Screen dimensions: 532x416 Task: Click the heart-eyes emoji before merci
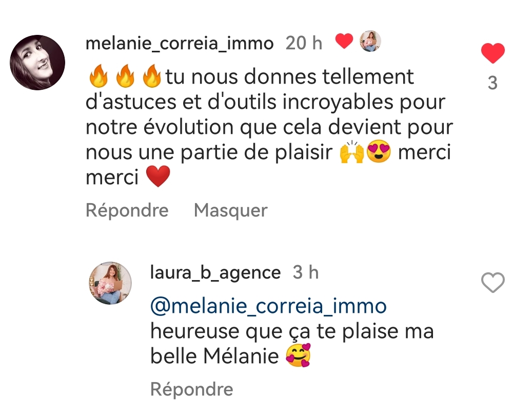[x=379, y=153]
